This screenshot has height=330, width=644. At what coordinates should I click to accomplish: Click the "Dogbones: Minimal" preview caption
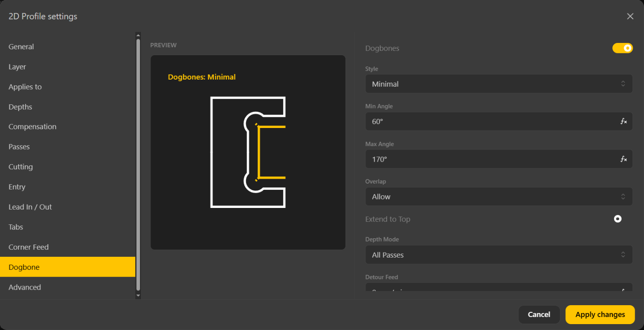pos(201,77)
